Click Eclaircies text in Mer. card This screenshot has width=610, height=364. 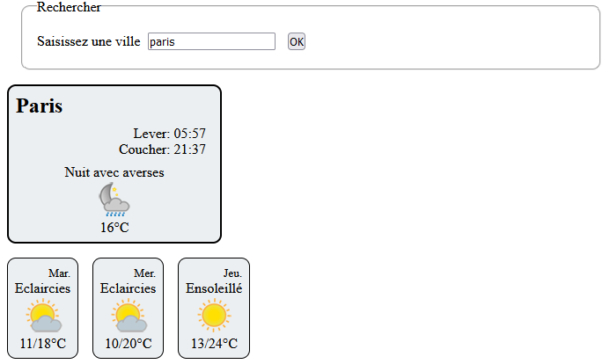coord(128,288)
